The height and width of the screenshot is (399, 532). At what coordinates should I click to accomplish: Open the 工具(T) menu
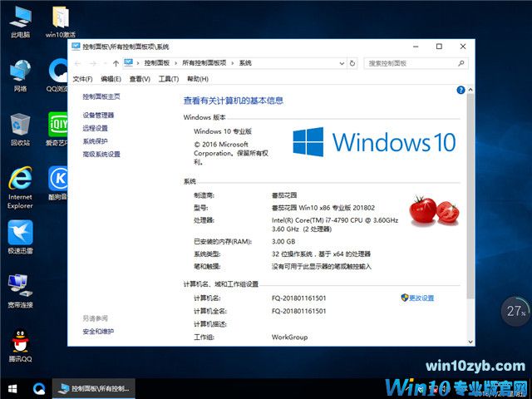[x=169, y=79]
